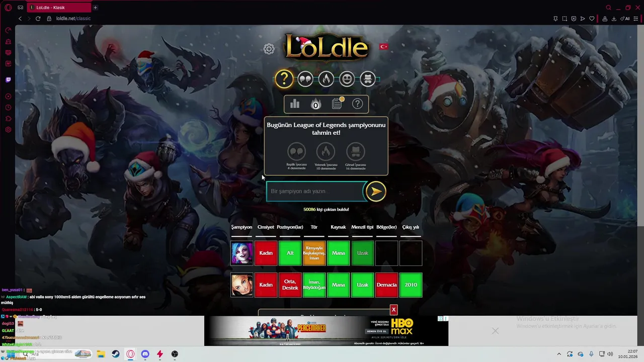The width and height of the screenshot is (644, 362).
Task: Click the 'Alt' position cell
Action: tap(290, 253)
